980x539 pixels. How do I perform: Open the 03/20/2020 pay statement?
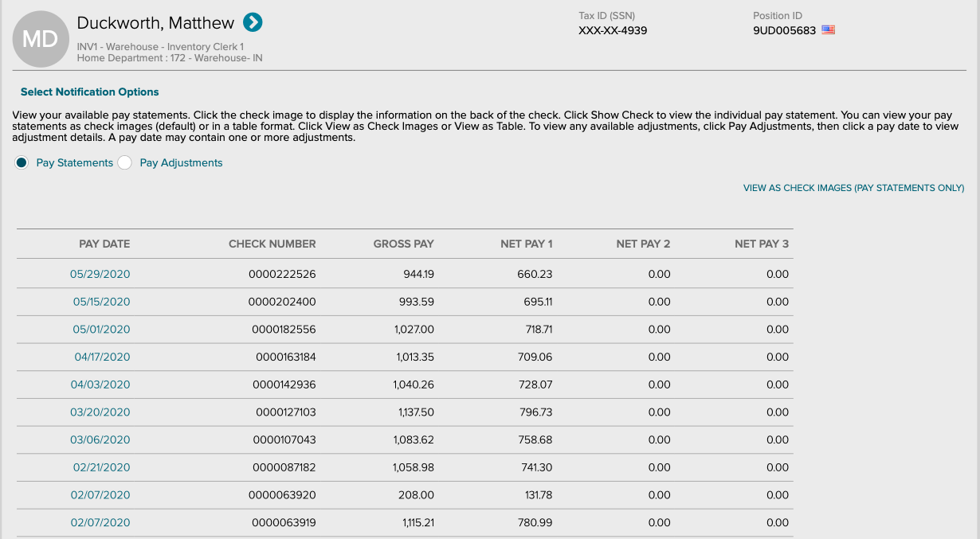(x=100, y=412)
